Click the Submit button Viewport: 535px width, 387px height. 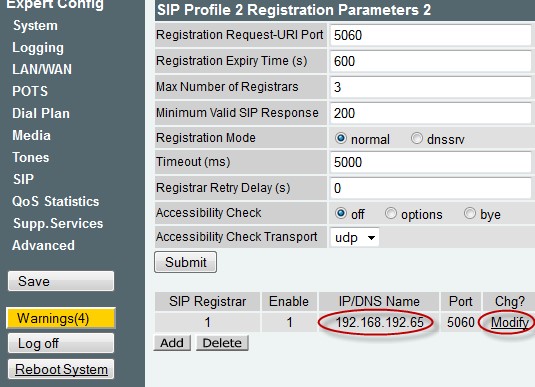186,262
